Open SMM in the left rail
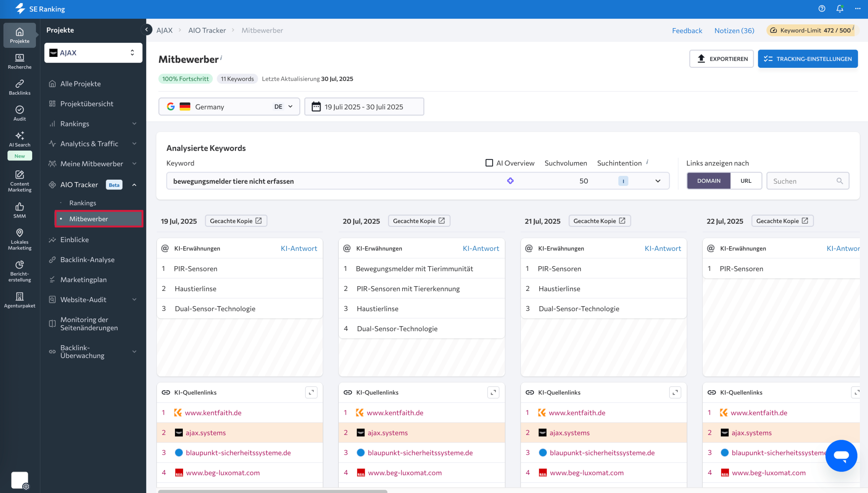Viewport: 868px width, 493px height. click(20, 210)
